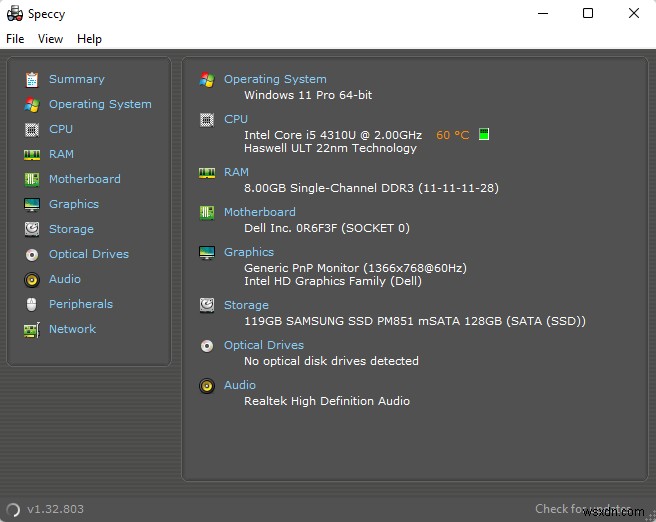Click the RAM module icon in sidebar
Screen dimensions: 656x522
click(x=31, y=154)
